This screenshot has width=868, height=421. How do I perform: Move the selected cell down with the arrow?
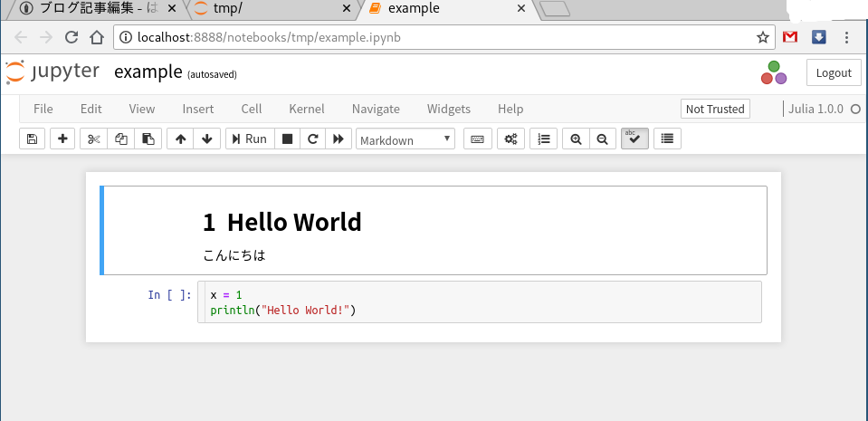207,139
